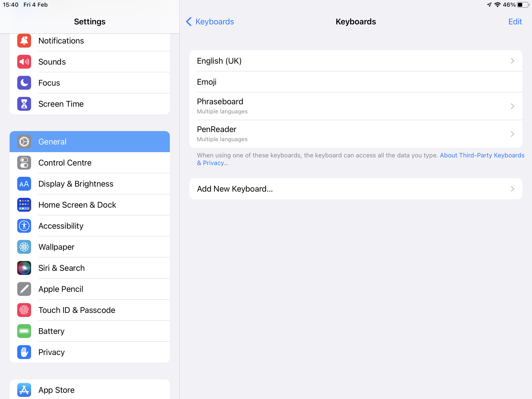532x399 pixels.
Task: Open Apple Pencil settings
Action: (x=90, y=289)
